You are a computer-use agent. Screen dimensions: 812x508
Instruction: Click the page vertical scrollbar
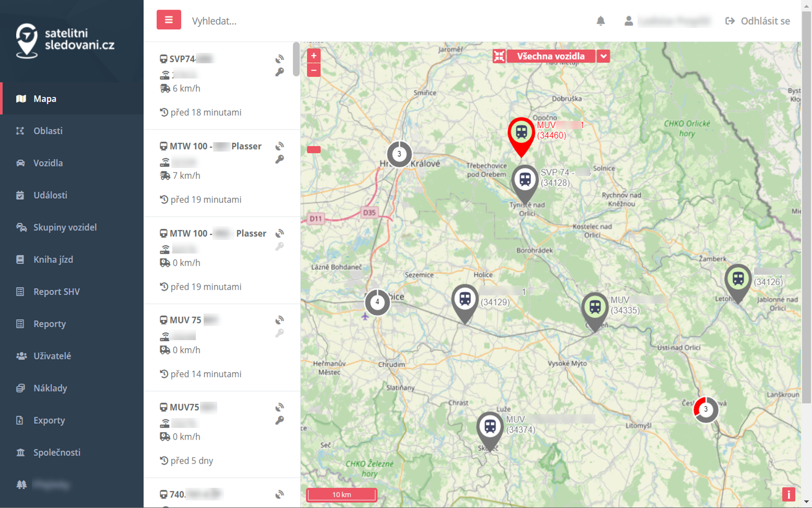(x=807, y=206)
